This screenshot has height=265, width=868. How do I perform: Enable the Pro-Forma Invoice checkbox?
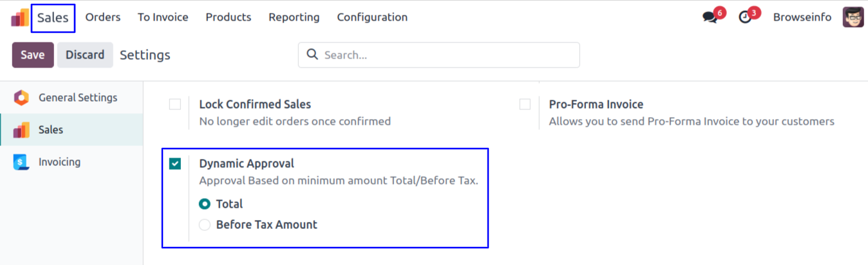(525, 104)
